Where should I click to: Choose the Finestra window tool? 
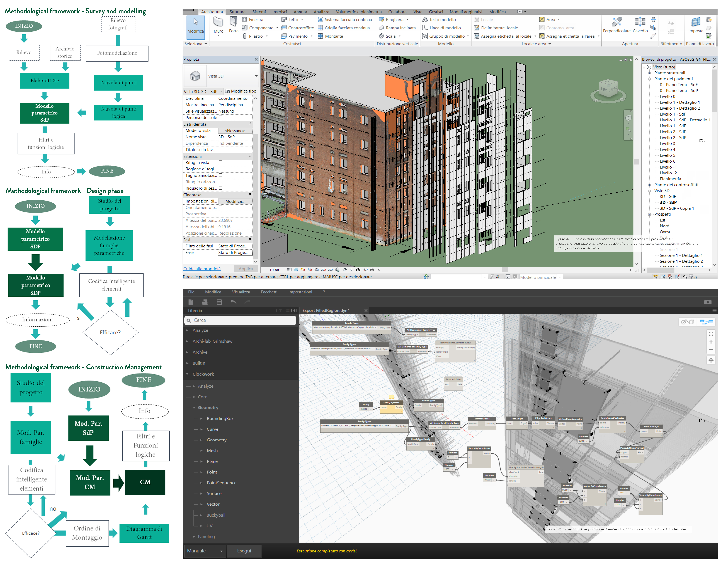pyautogui.click(x=253, y=20)
